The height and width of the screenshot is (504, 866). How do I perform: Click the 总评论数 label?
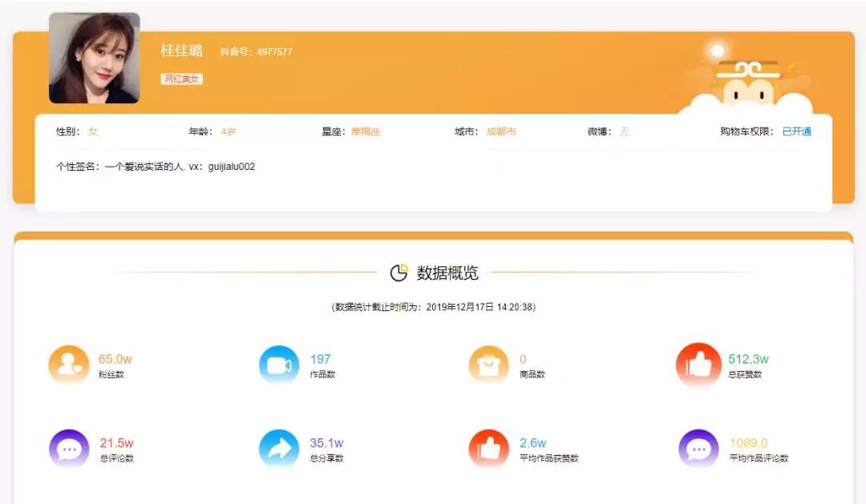click(x=116, y=458)
